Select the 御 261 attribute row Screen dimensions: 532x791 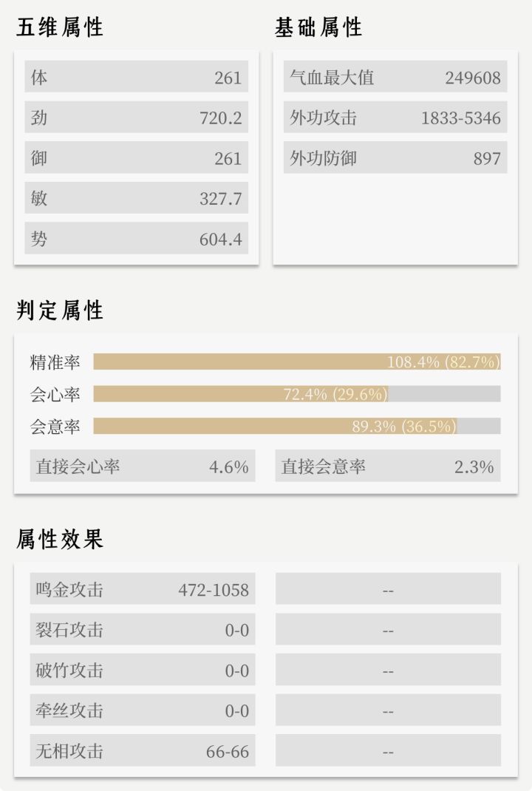point(136,157)
